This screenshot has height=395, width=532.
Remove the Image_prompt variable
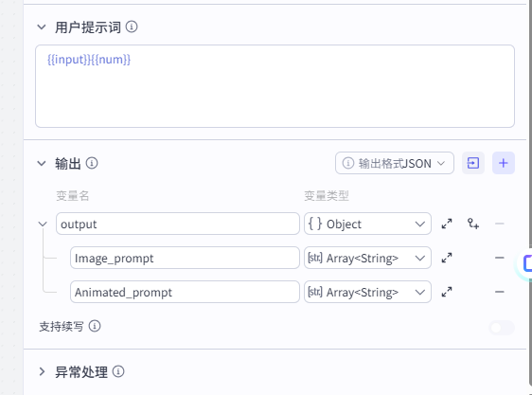click(500, 258)
